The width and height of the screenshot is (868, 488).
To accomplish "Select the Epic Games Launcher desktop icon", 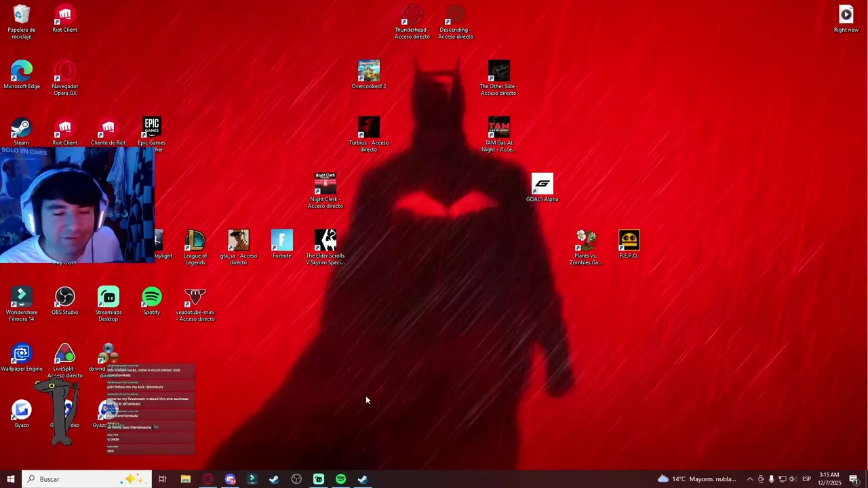I will click(152, 131).
